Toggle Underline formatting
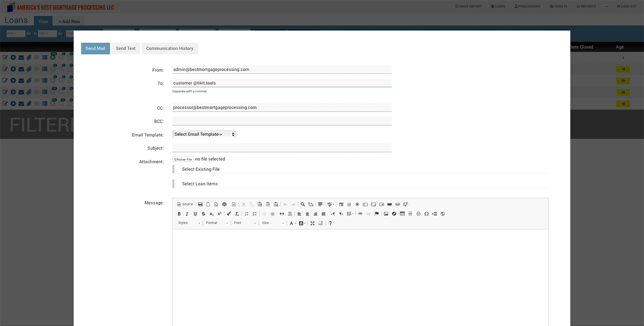 (x=195, y=214)
